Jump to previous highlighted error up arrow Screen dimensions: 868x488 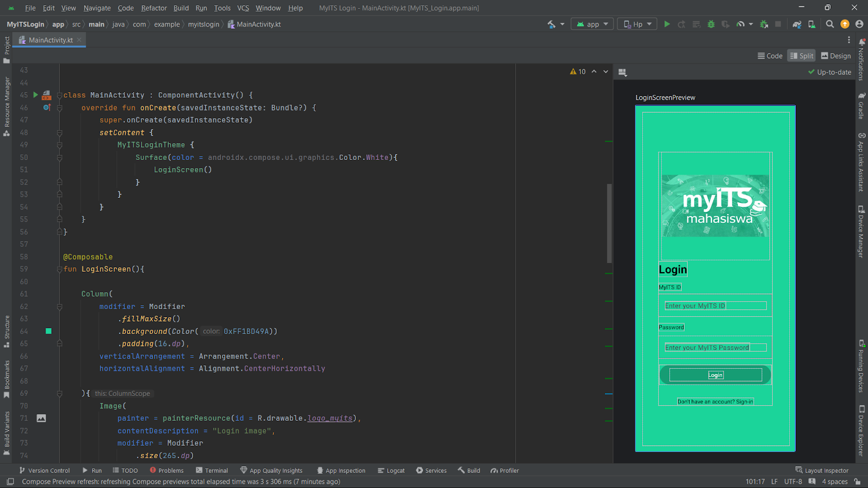coord(594,72)
